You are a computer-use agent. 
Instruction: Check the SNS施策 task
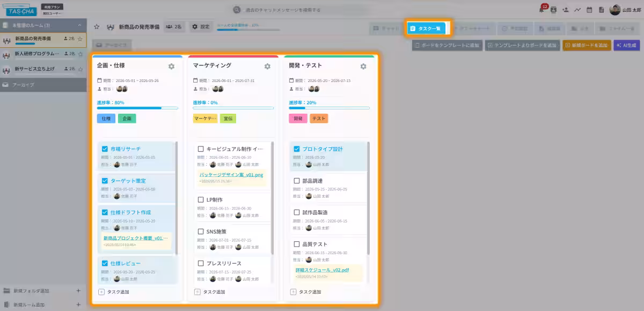point(201,232)
